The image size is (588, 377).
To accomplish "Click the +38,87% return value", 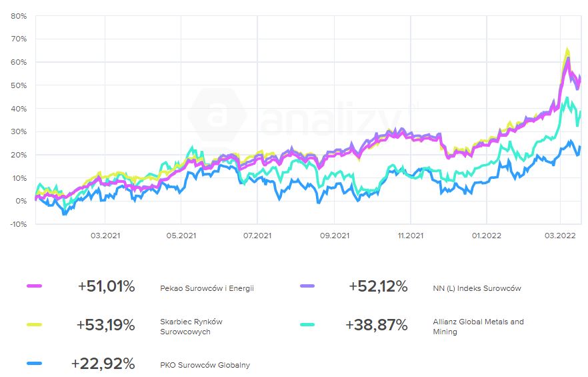I will [376, 326].
